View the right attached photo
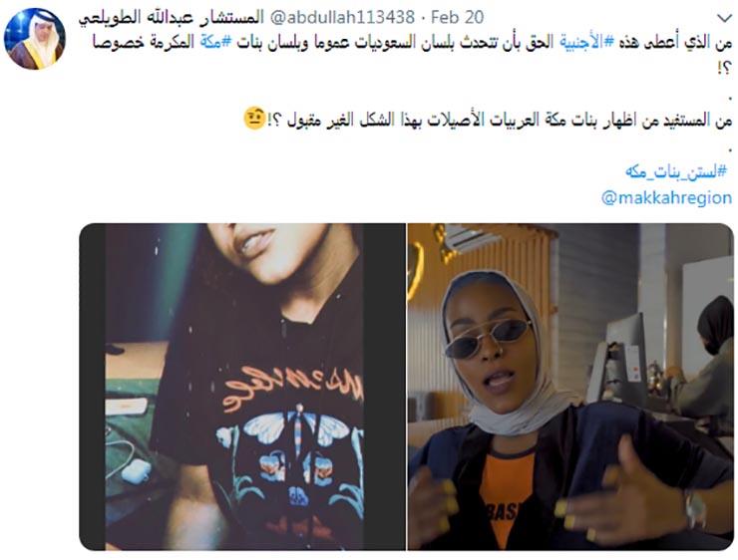Screen dimensions: 738x560 570,387
